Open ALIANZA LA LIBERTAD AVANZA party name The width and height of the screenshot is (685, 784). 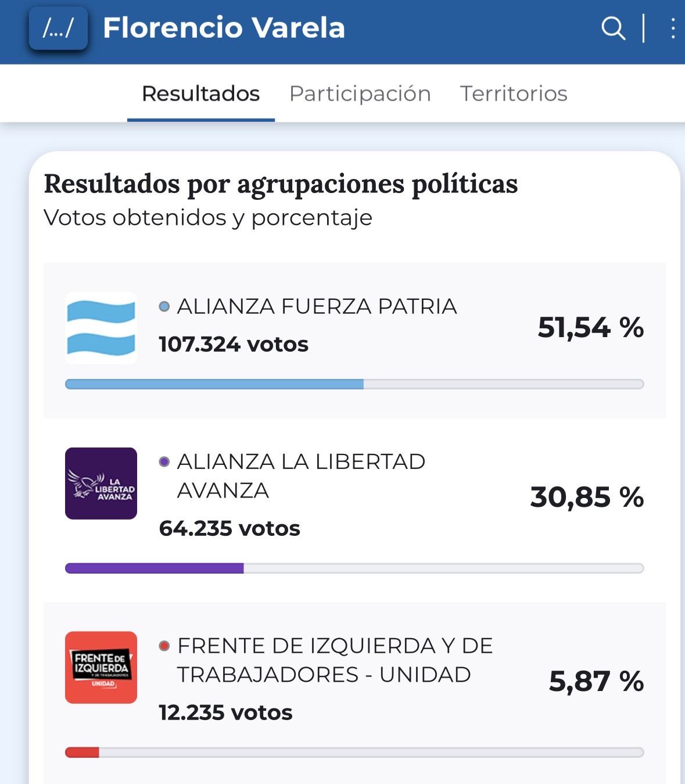[x=301, y=475]
